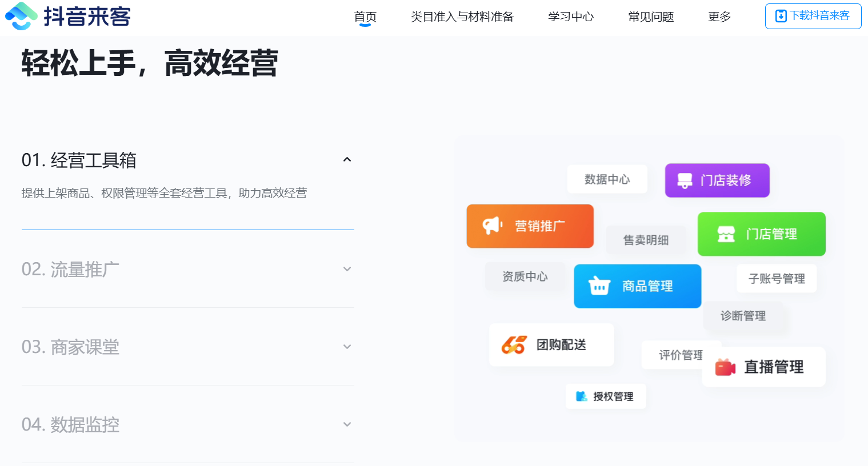Click the monitor icon on 门店装修 card

(685, 180)
